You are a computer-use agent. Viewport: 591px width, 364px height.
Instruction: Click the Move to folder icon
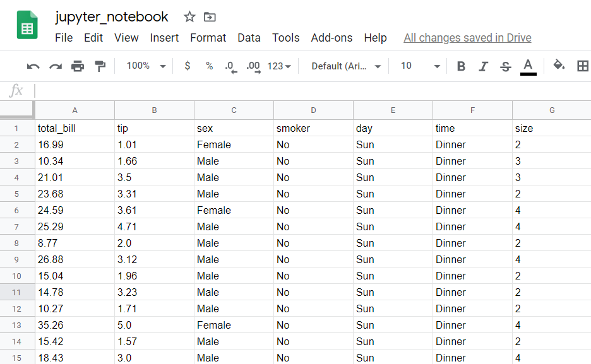[x=210, y=17]
